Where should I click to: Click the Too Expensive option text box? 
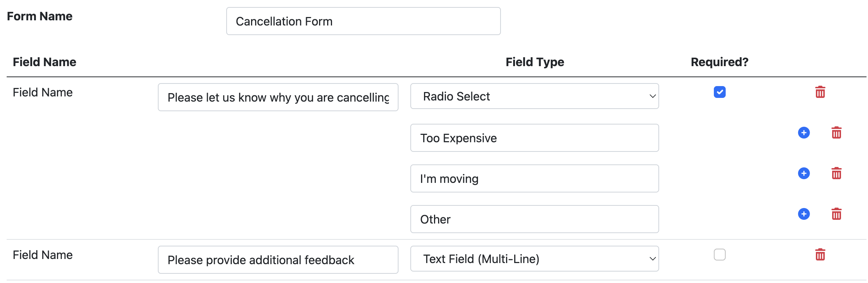534,138
